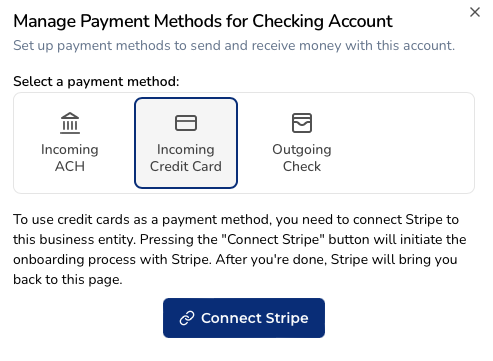Choose the Incoming Credit Card label text
The height and width of the screenshot is (361, 493).
(186, 158)
